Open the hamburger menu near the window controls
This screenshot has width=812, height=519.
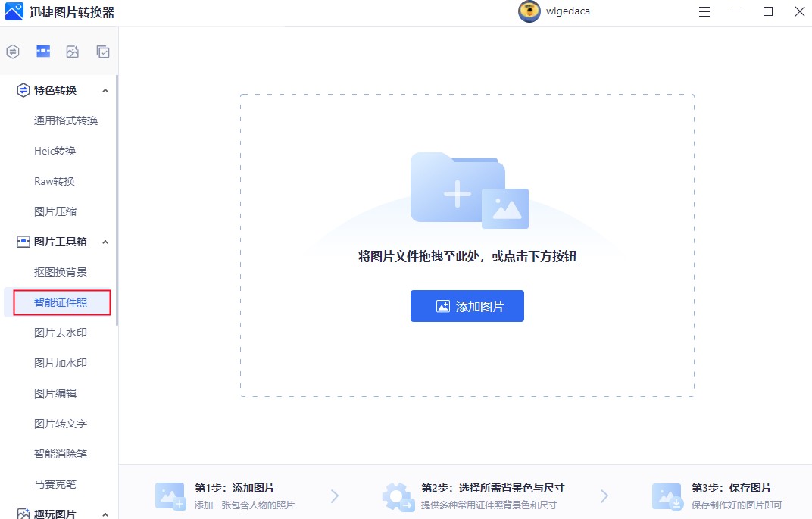pos(704,12)
